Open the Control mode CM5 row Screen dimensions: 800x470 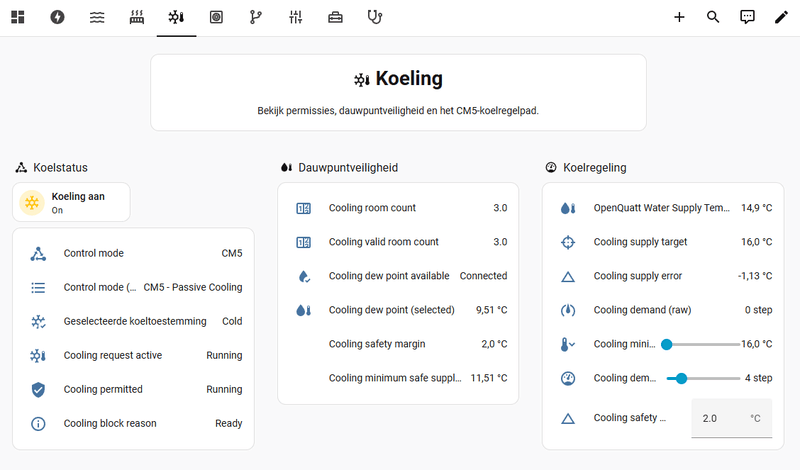click(x=134, y=254)
